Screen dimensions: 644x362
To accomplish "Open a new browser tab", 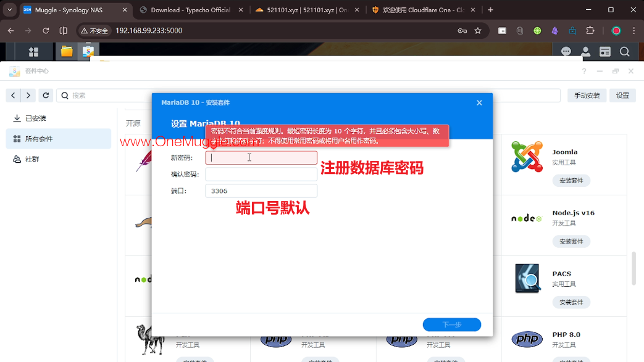I will click(490, 10).
